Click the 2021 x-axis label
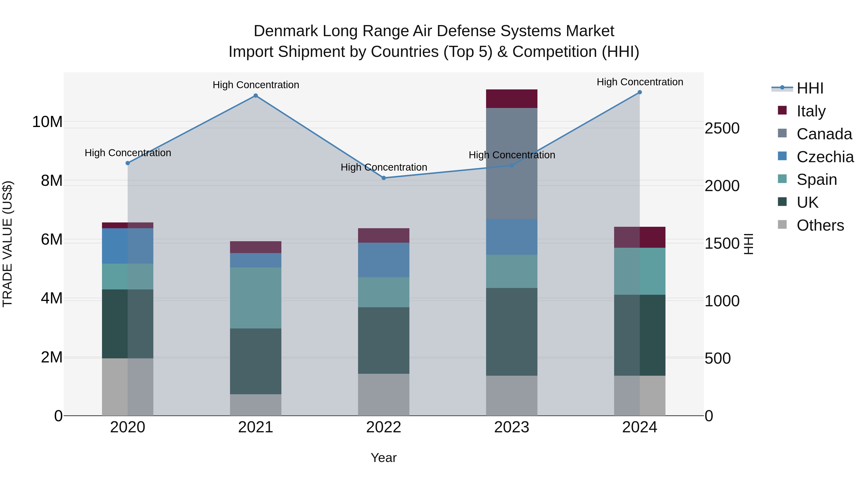 (256, 427)
